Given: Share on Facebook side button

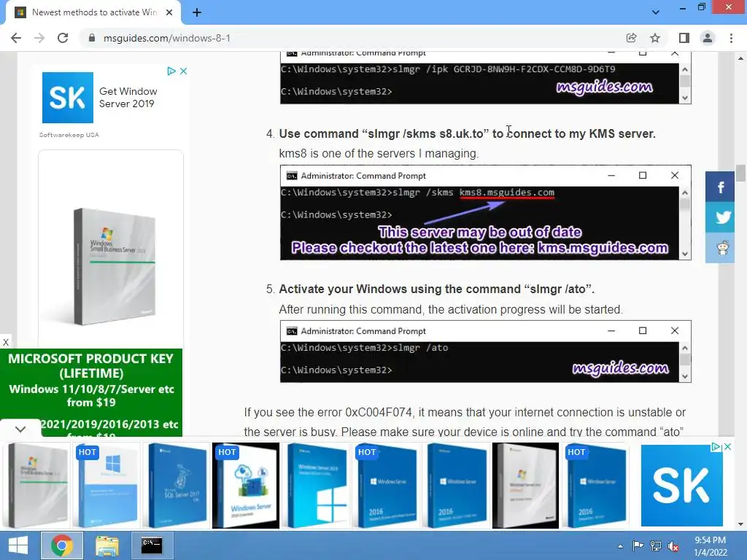Looking at the screenshot, I should coord(720,187).
